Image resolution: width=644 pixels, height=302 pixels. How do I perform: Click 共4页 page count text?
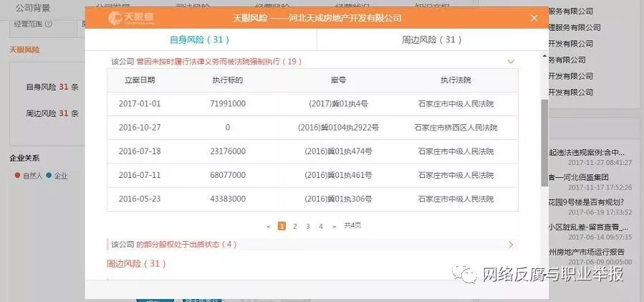(352, 225)
